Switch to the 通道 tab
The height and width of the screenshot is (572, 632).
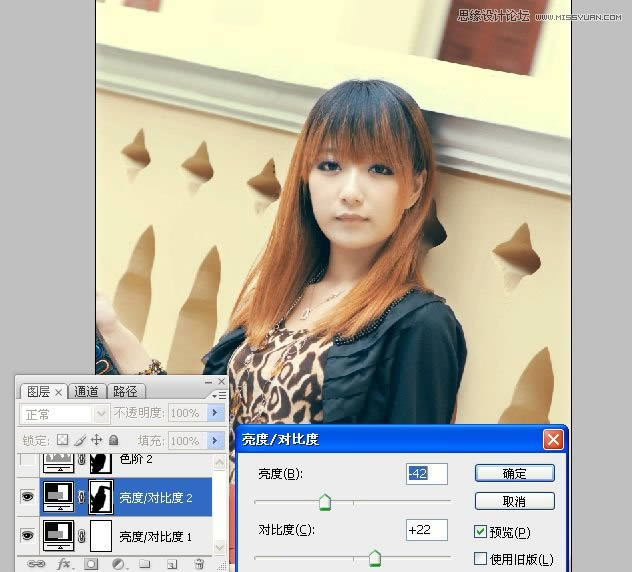tap(87, 392)
